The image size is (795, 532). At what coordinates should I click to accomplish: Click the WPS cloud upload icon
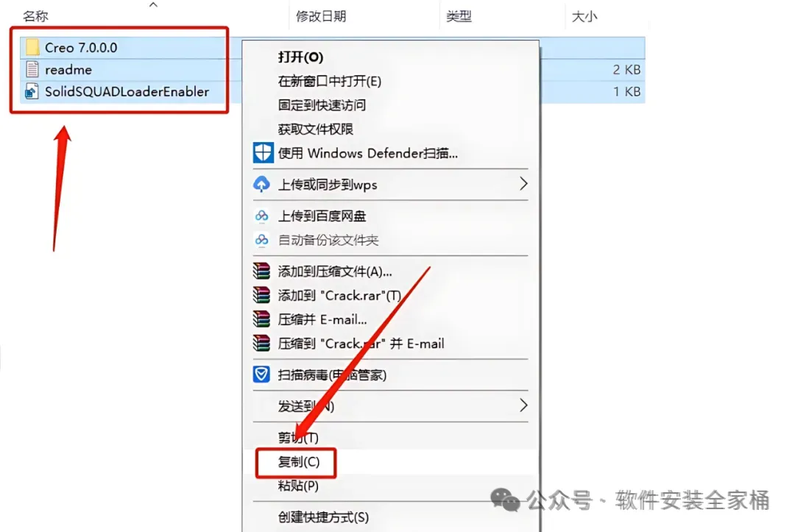coord(261,184)
